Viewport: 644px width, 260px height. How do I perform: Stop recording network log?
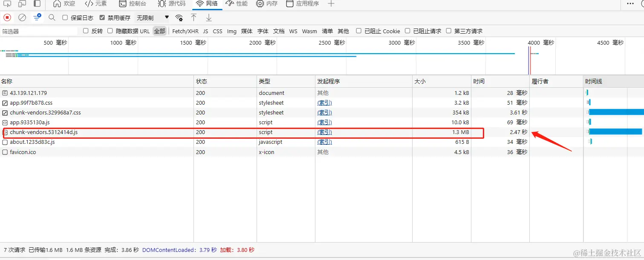pyautogui.click(x=7, y=17)
